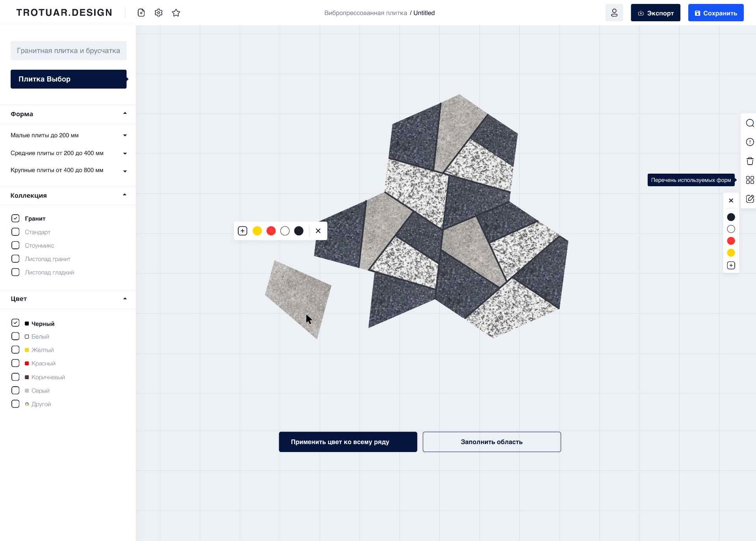Open the user profile icon button
This screenshot has width=756, height=541.
[614, 13]
